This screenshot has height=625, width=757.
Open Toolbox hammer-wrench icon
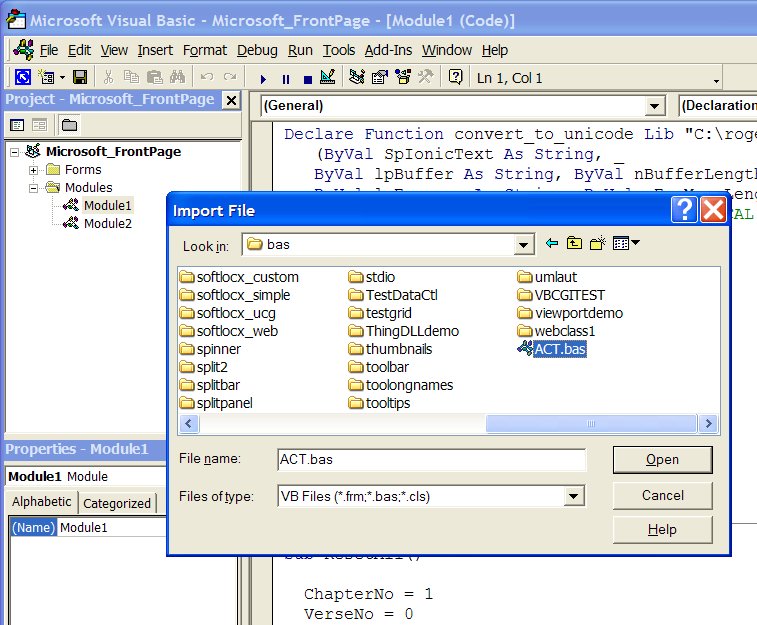pyautogui.click(x=426, y=77)
